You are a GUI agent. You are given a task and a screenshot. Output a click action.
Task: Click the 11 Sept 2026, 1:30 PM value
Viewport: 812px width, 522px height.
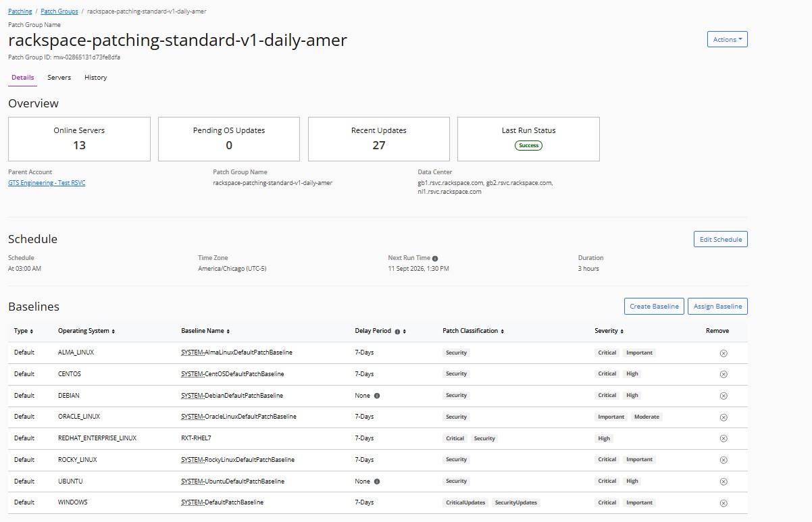(x=418, y=269)
